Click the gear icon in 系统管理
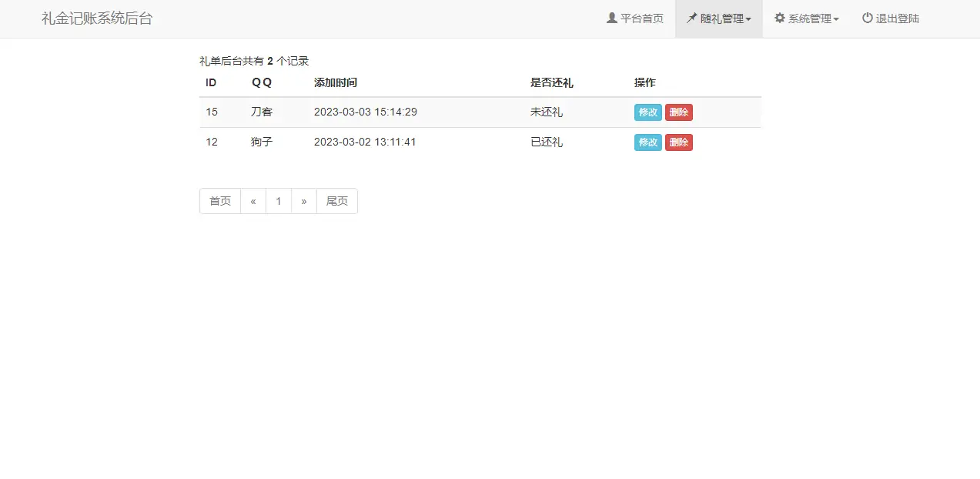This screenshot has height=479, width=980. (x=780, y=18)
